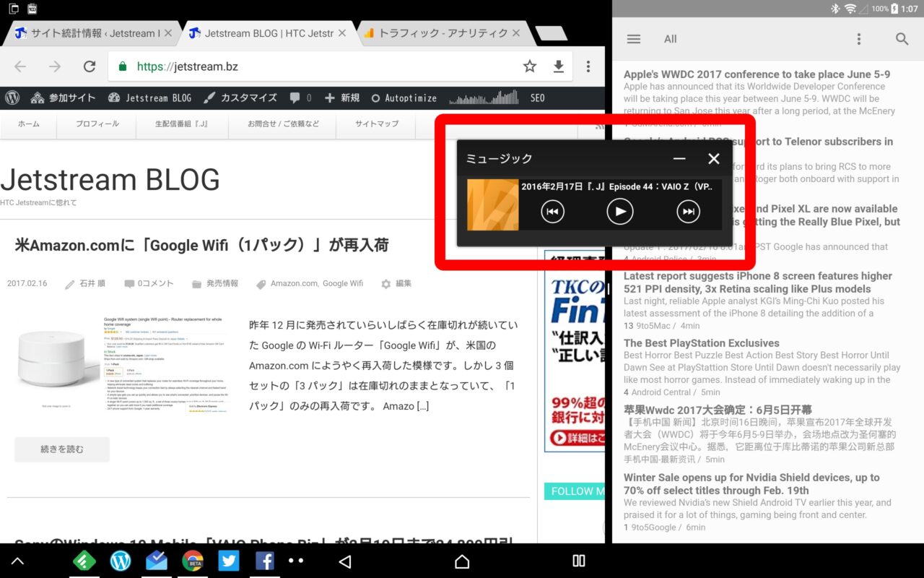Screen dimensions: 924x578
Task: Open the プロフィール navigation menu item
Action: coord(97,124)
